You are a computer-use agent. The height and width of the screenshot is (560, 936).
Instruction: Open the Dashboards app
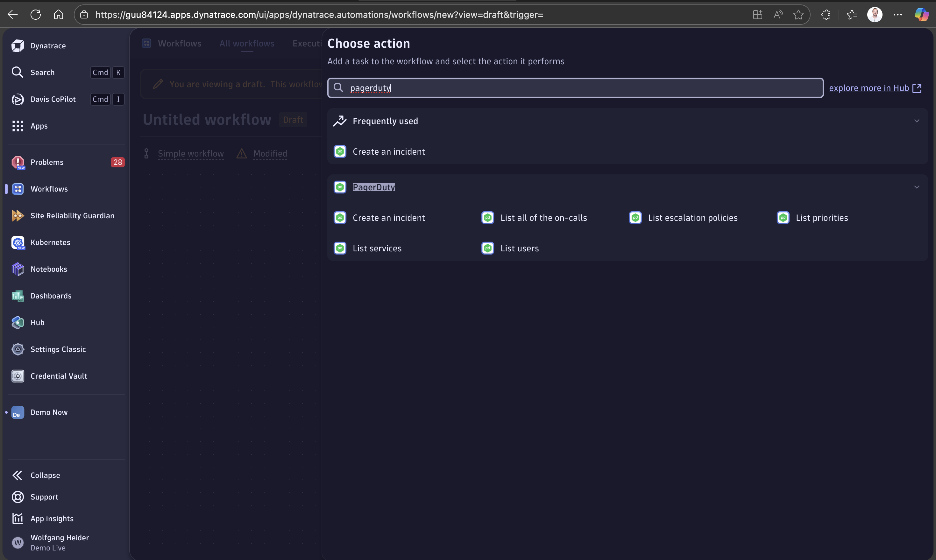click(x=51, y=296)
